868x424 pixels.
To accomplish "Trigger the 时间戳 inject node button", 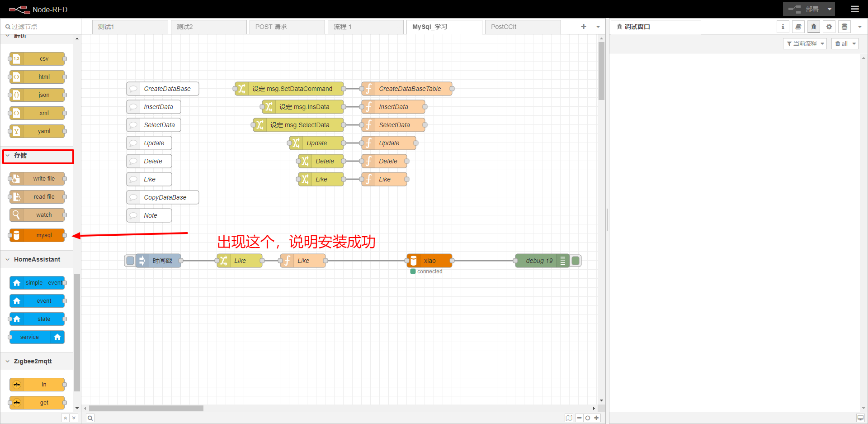I will coord(130,261).
